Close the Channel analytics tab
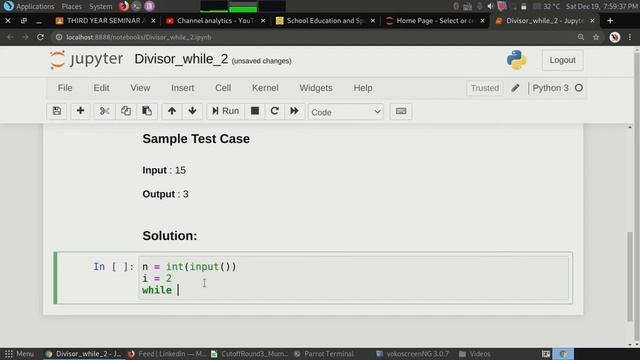The image size is (640, 360). tap(263, 20)
